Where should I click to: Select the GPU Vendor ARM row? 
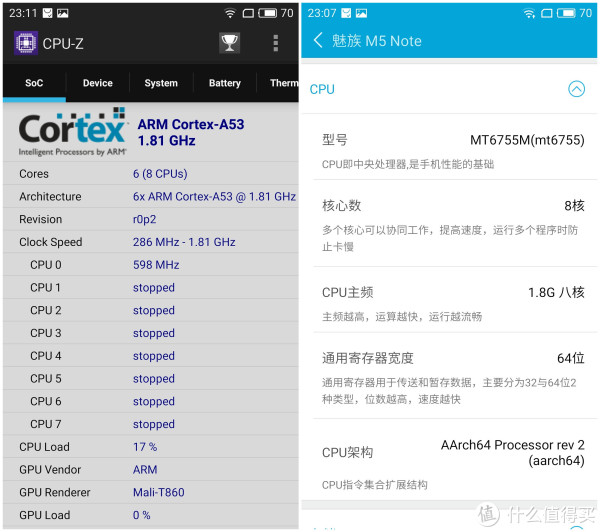click(151, 470)
